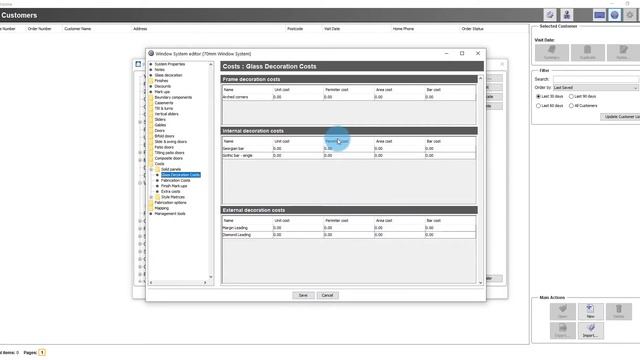
Task: Click the greyed-out Export action icon
Action: tap(563, 331)
